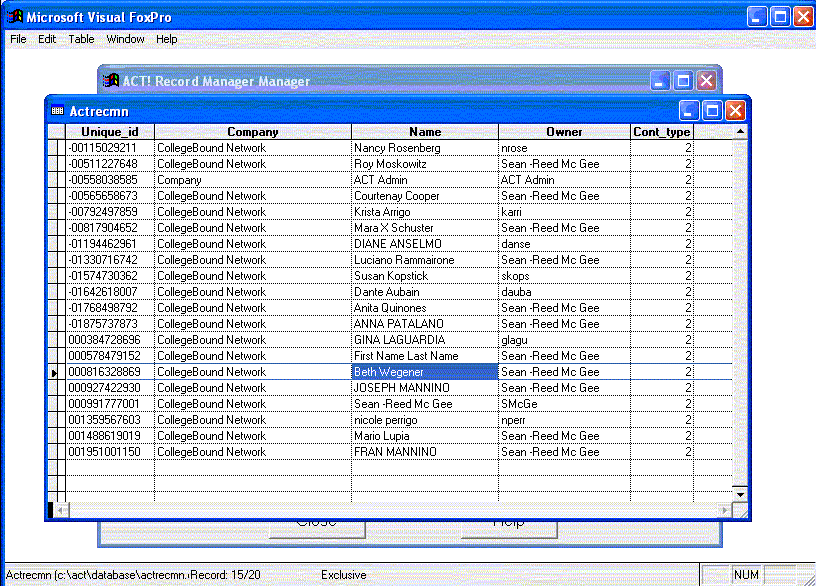The height and width of the screenshot is (586, 816).
Task: Select the owner cell dauba
Action: [564, 292]
